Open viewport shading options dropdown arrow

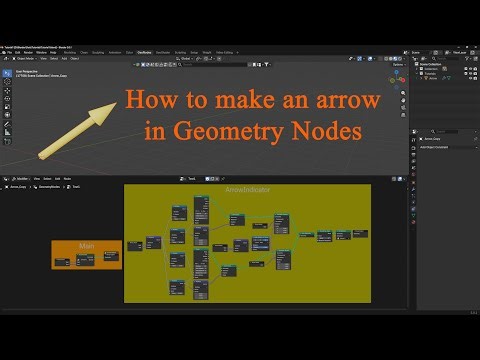pyautogui.click(x=405, y=59)
